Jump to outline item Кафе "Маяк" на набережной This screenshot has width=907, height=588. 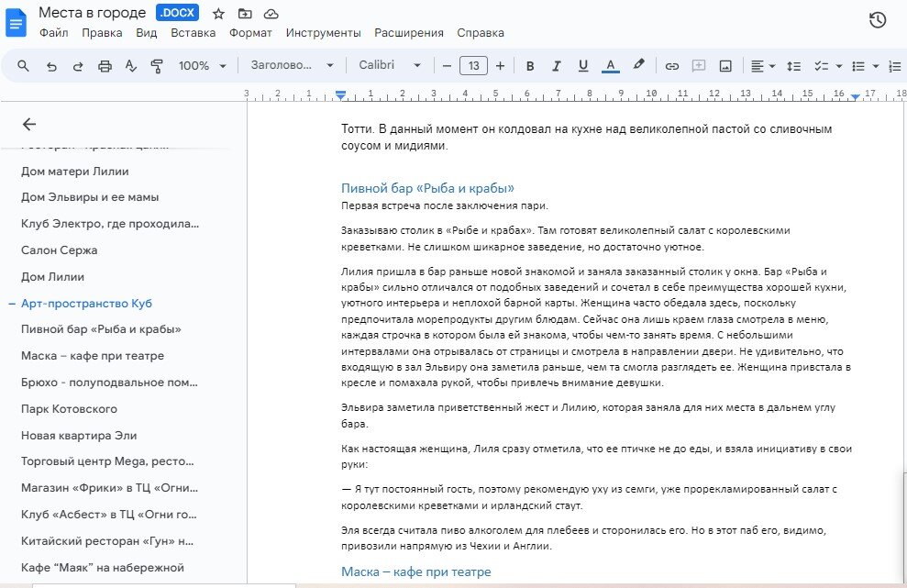point(103,568)
